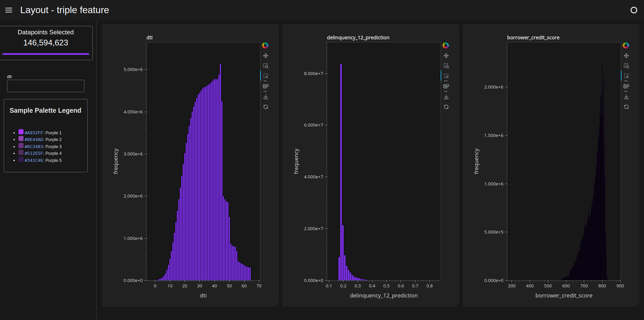644x320 pixels.
Task: Click the #6C3483 hex code text
Action: [x=34, y=147]
